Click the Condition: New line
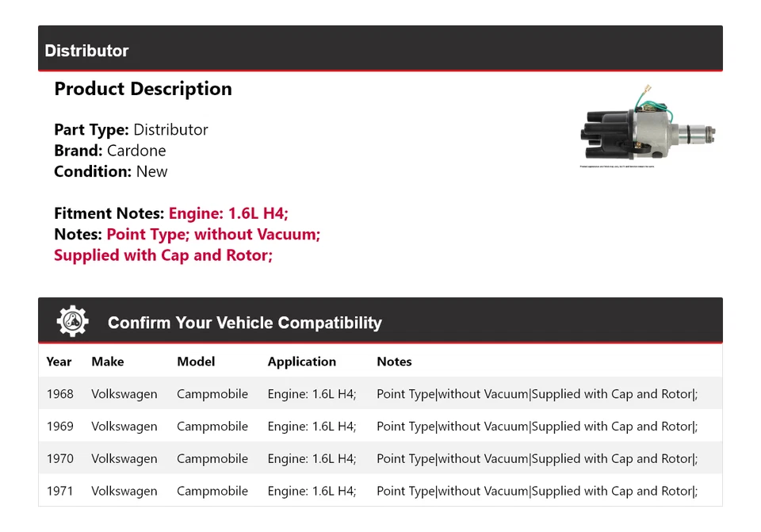 (x=111, y=171)
